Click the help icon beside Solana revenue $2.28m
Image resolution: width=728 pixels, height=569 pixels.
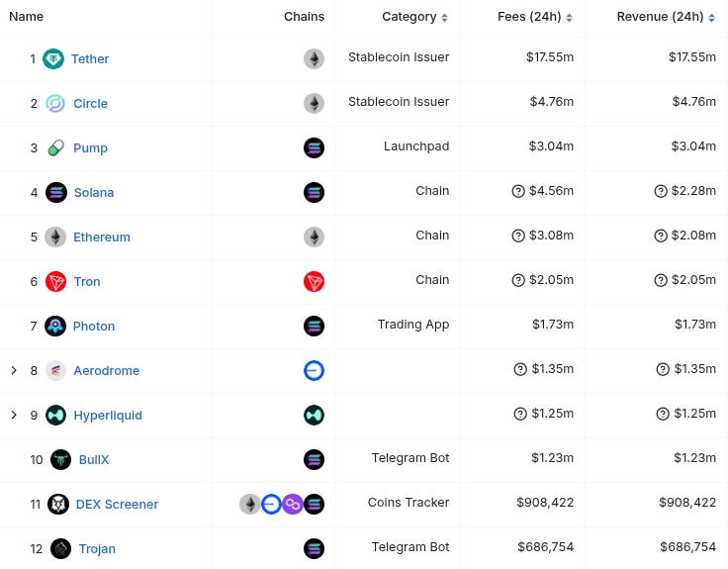(661, 191)
